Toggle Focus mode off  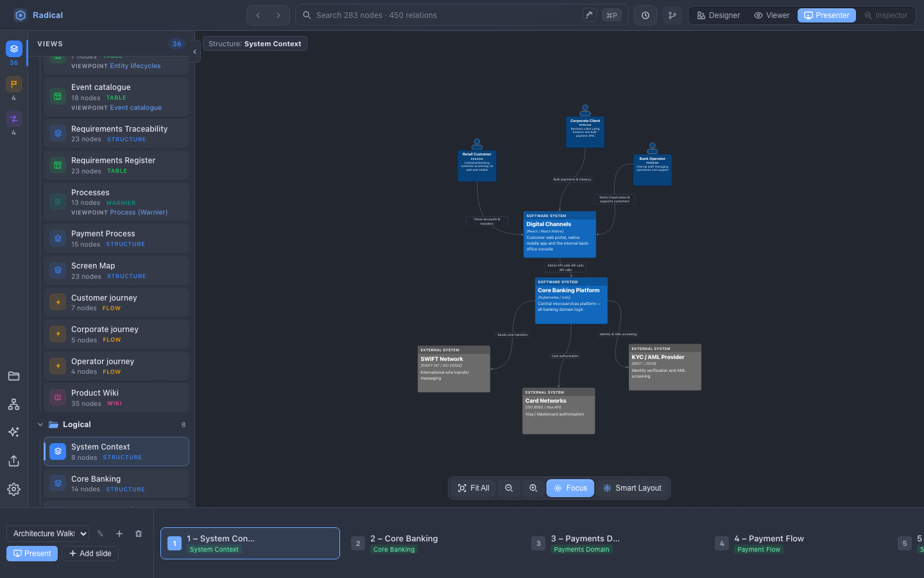(570, 488)
